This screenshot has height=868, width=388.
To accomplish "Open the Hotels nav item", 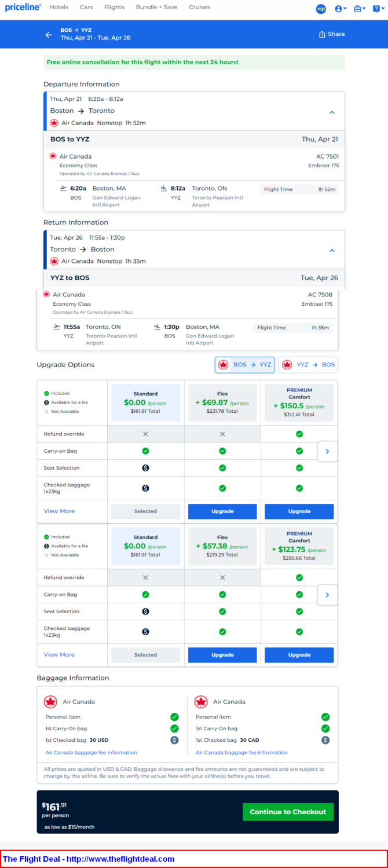I will (59, 8).
